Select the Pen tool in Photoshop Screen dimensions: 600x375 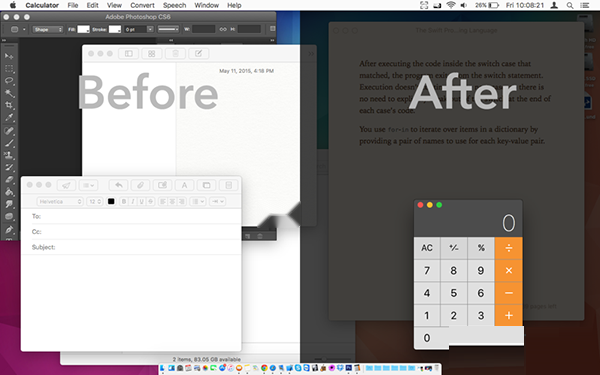9,230
